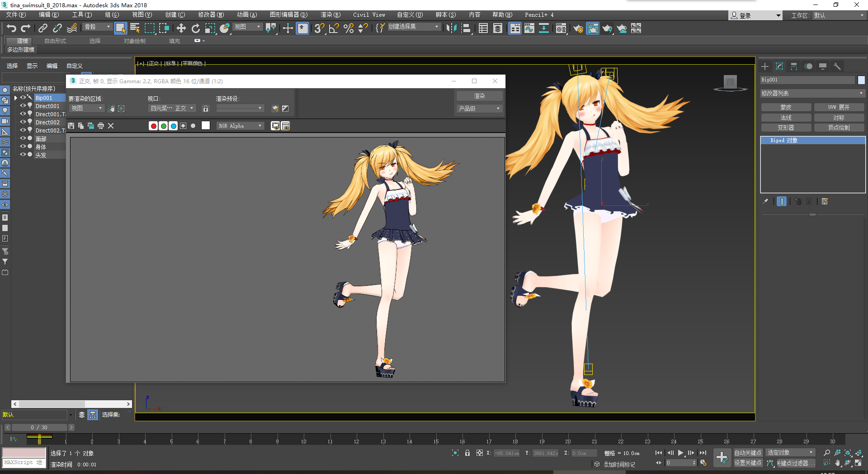
Task: Activate the Select Object tool
Action: (120, 28)
